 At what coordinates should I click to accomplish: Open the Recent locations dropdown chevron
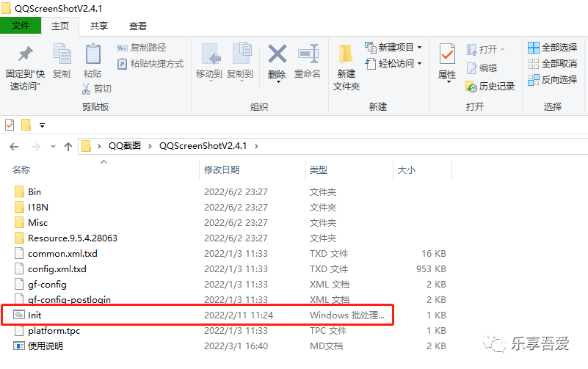[53, 147]
